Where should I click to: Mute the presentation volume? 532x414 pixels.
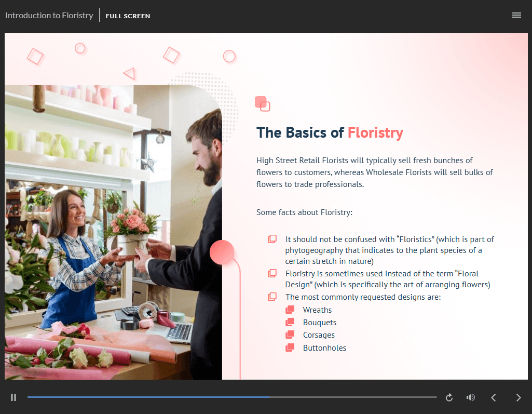click(471, 397)
